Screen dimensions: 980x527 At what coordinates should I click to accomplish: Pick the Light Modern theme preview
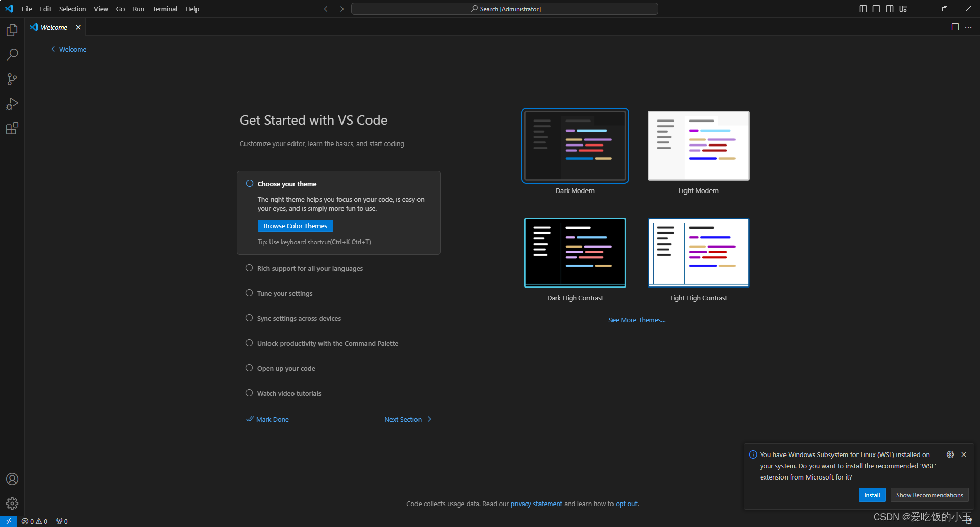tap(699, 146)
